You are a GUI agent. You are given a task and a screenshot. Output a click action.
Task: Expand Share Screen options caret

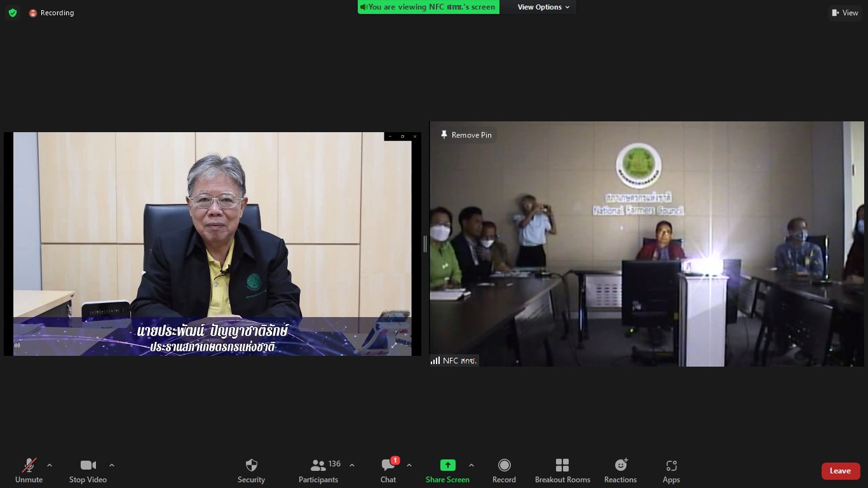click(471, 465)
